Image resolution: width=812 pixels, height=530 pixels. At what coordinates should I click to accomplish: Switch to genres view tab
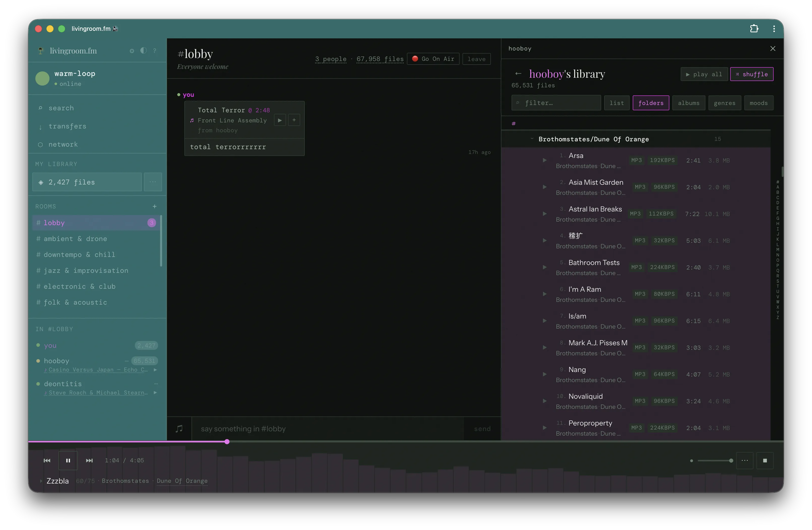click(725, 103)
